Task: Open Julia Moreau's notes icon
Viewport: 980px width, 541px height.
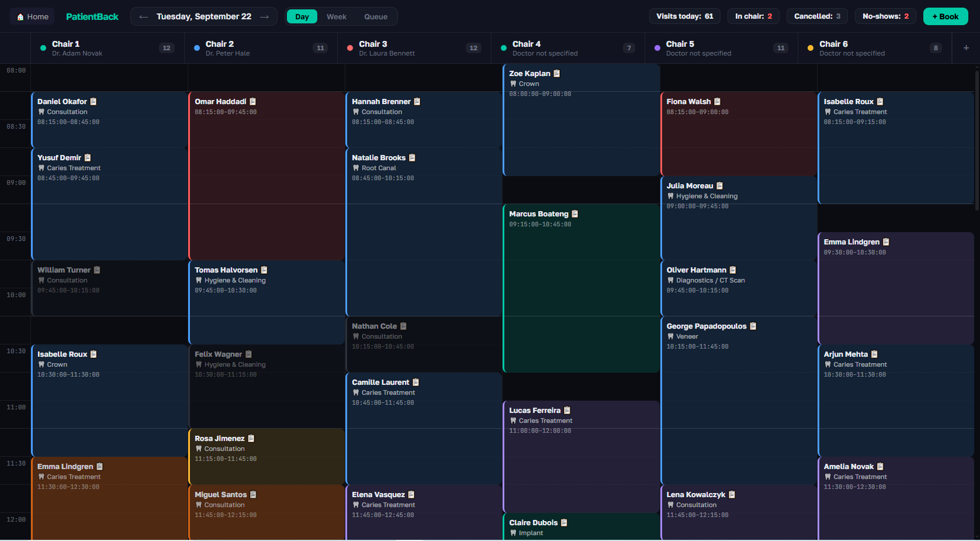Action: tap(720, 186)
